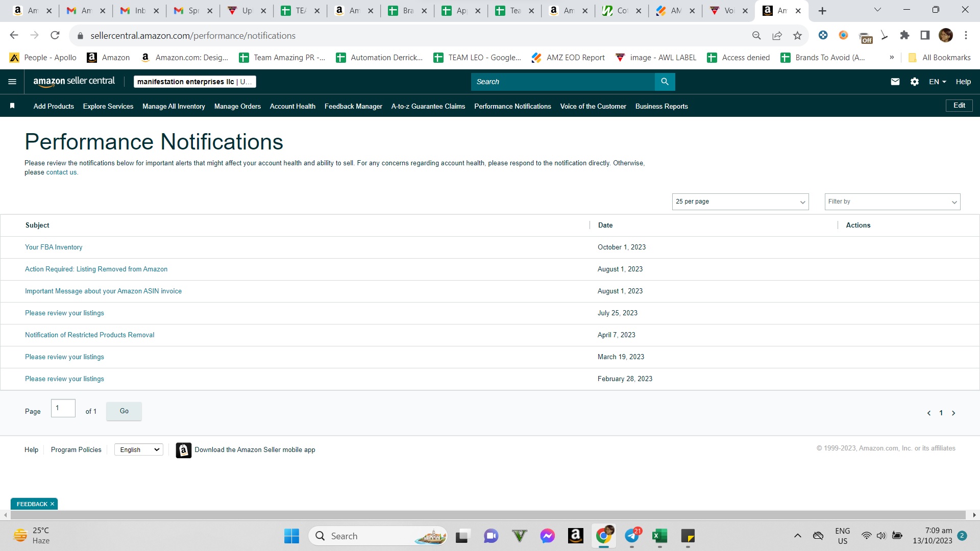
Task: Expand the hidden bookmarks overflow chevron
Action: [892, 58]
